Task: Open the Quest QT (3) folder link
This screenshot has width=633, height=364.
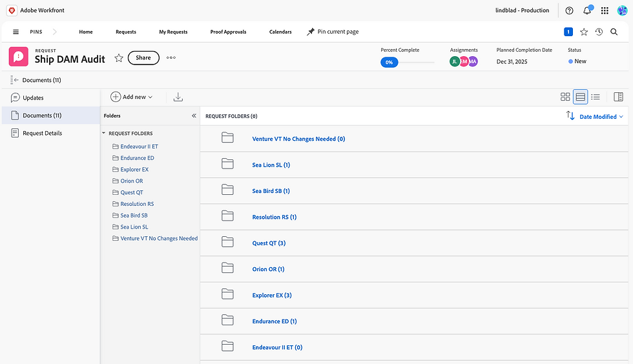Action: coord(269,243)
